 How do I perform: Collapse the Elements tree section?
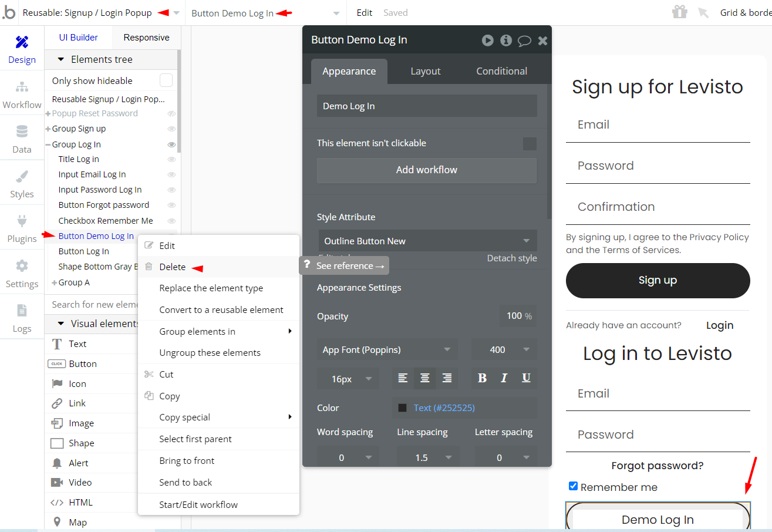pos(61,60)
